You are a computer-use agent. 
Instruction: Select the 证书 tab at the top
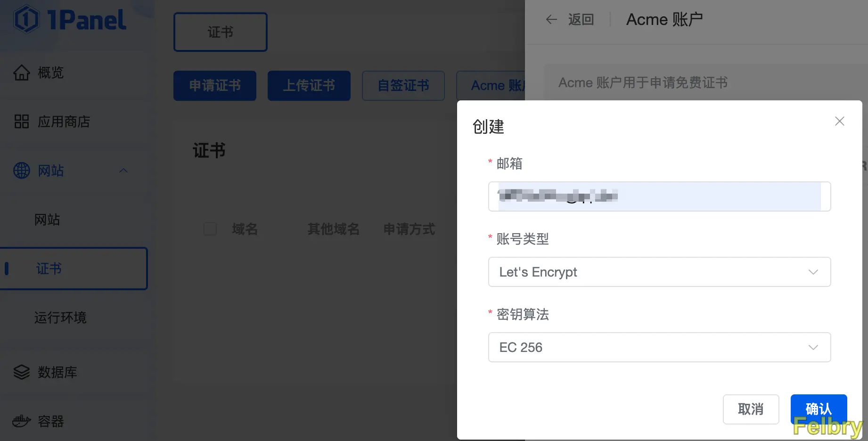click(x=221, y=32)
